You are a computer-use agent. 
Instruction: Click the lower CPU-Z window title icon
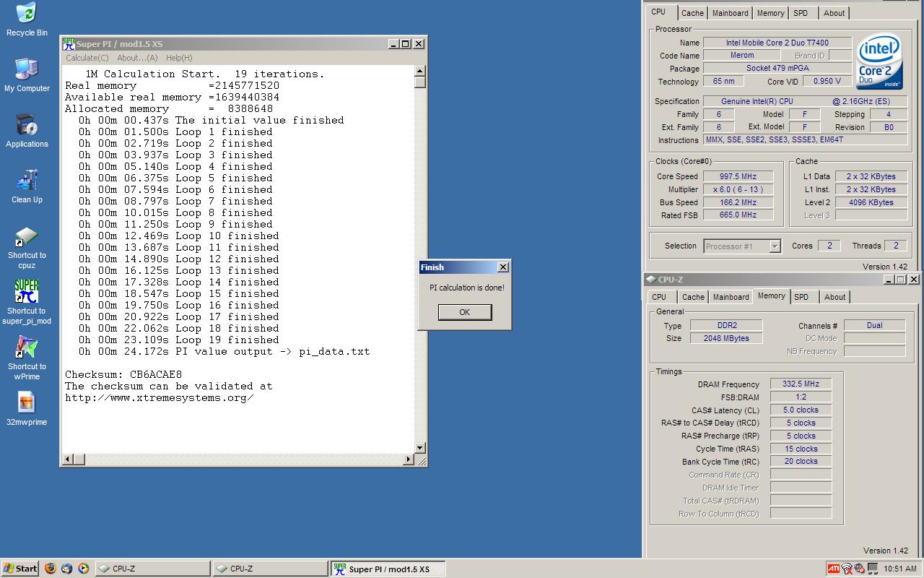coord(650,280)
